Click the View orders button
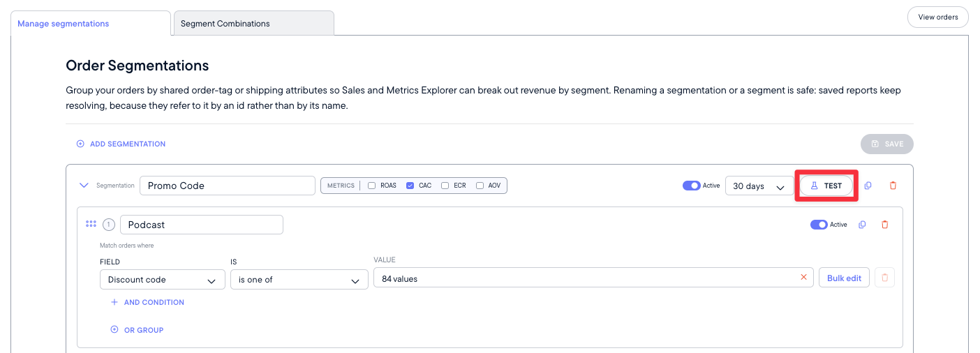The image size is (980, 353). [x=937, y=17]
